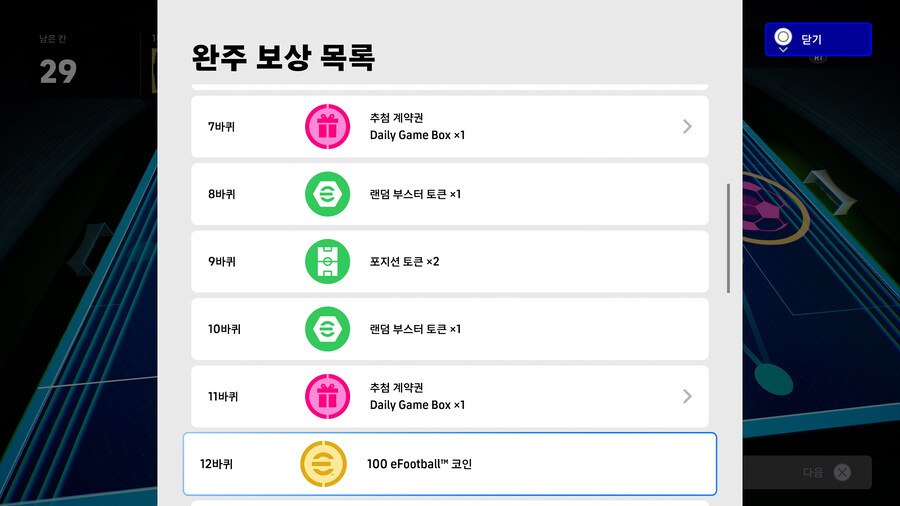Image resolution: width=900 pixels, height=506 pixels.
Task: Click the 9바퀴 position token pitch icon
Action: (327, 261)
